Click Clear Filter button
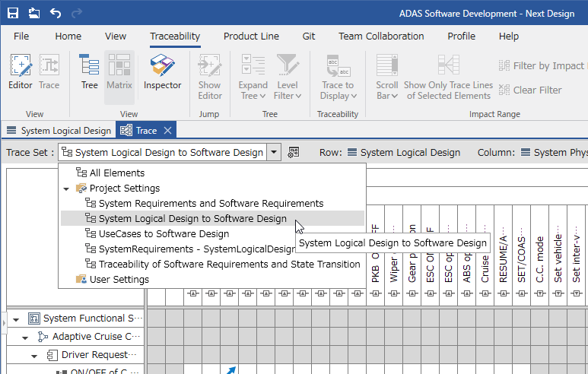Screen dimensions: 588x374 point(530,90)
